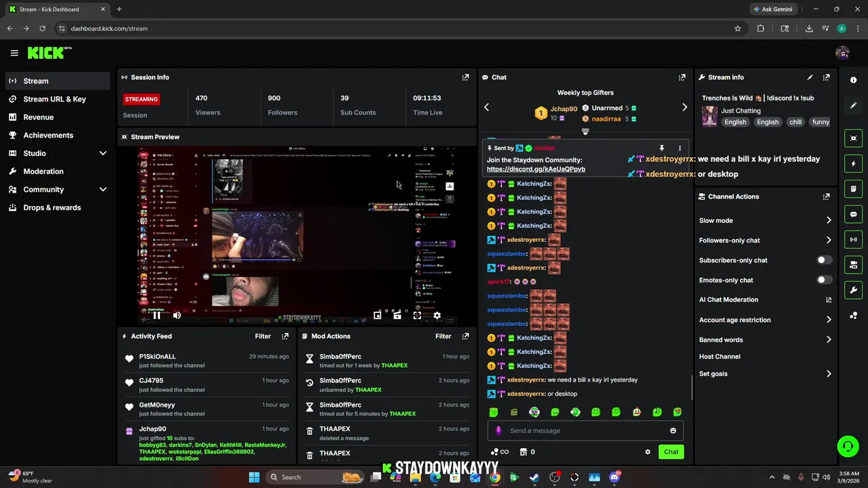
Task: Open Discord from Windows taskbar
Action: (614, 477)
